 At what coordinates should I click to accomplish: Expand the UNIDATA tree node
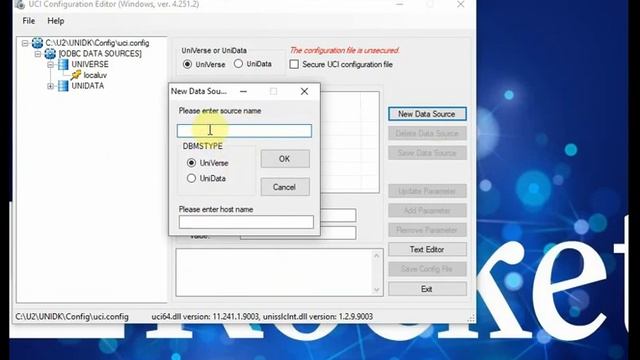50,86
